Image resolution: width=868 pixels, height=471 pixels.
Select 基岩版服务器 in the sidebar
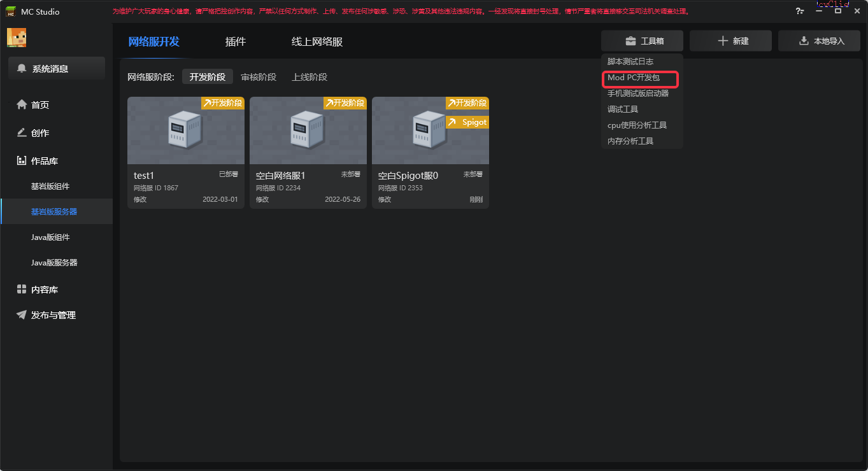pos(57,211)
